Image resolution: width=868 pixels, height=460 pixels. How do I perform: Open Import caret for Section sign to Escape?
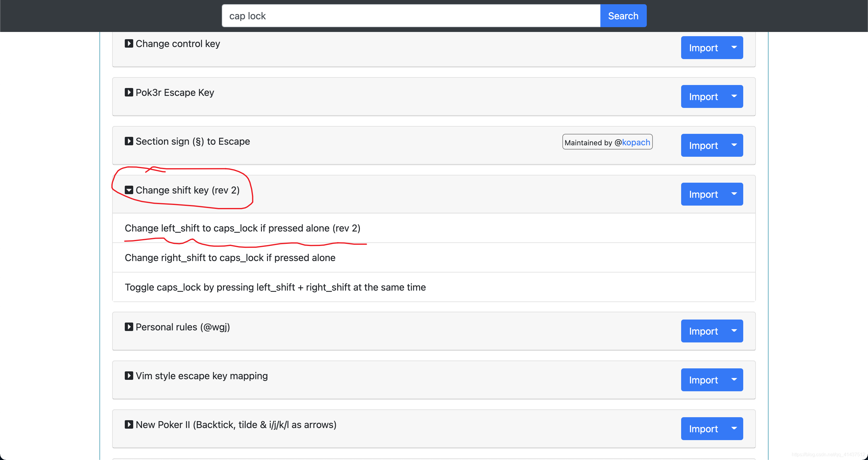(x=734, y=145)
